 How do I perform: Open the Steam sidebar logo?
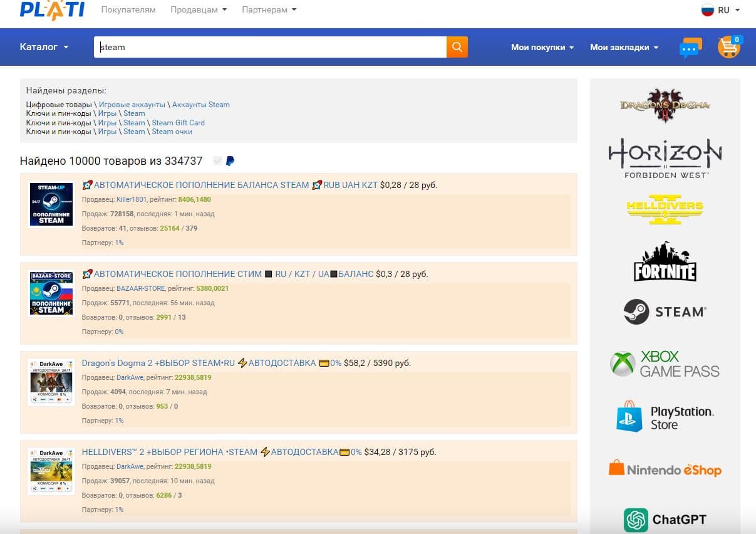[665, 311]
